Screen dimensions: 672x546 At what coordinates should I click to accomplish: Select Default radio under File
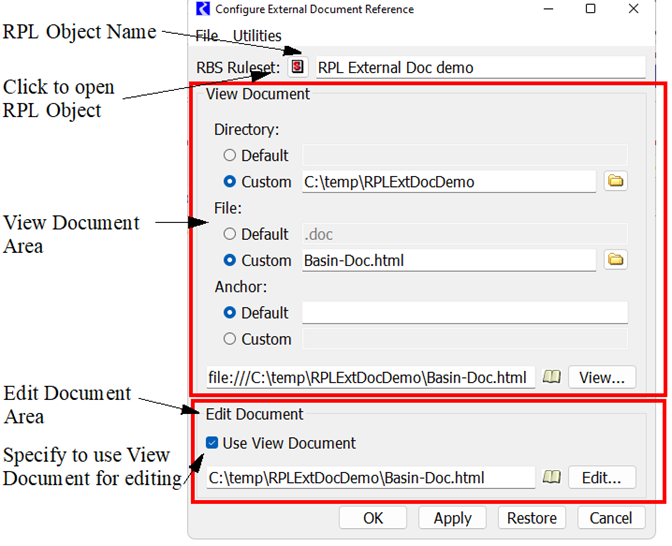click(x=230, y=234)
